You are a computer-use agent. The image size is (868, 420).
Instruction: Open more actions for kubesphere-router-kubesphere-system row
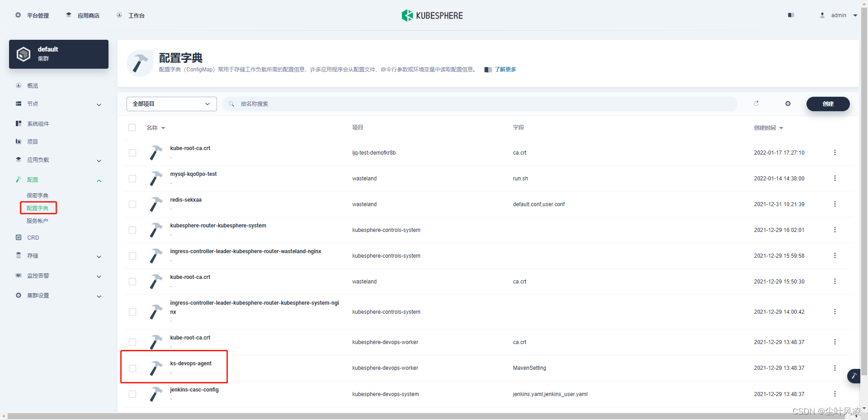835,230
